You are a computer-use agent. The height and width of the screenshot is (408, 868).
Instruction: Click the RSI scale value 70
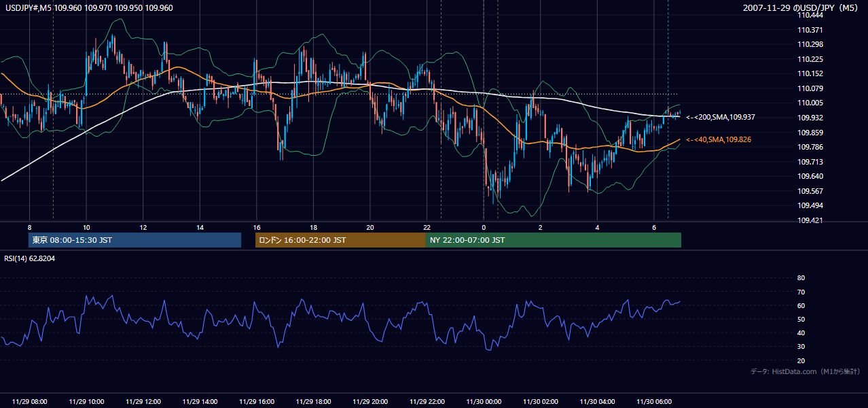tap(801, 292)
